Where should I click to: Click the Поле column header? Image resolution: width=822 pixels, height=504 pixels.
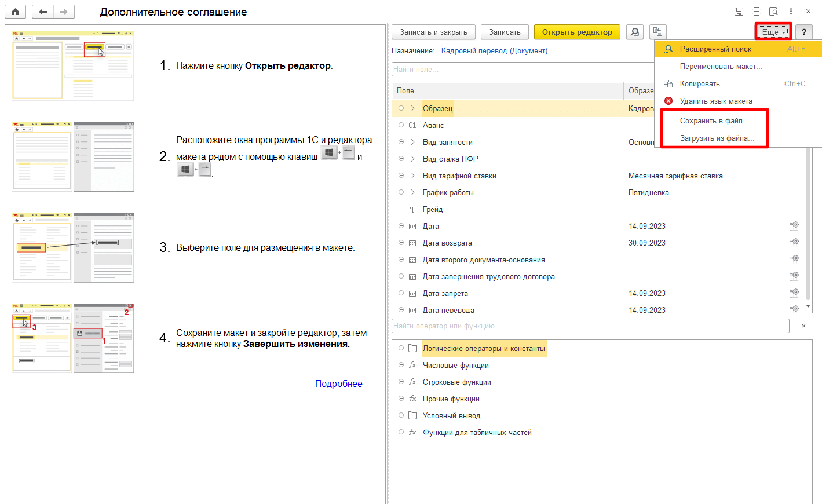(x=507, y=90)
